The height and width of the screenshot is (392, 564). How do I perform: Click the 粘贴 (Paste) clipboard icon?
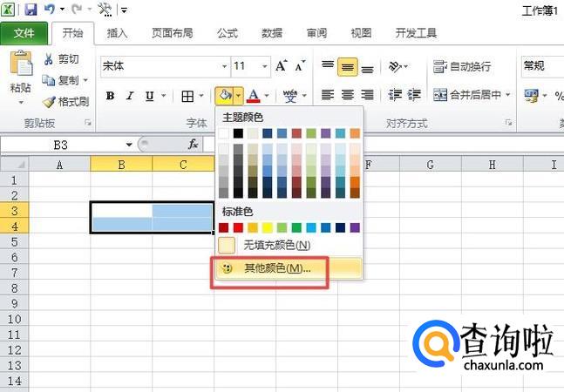21,64
